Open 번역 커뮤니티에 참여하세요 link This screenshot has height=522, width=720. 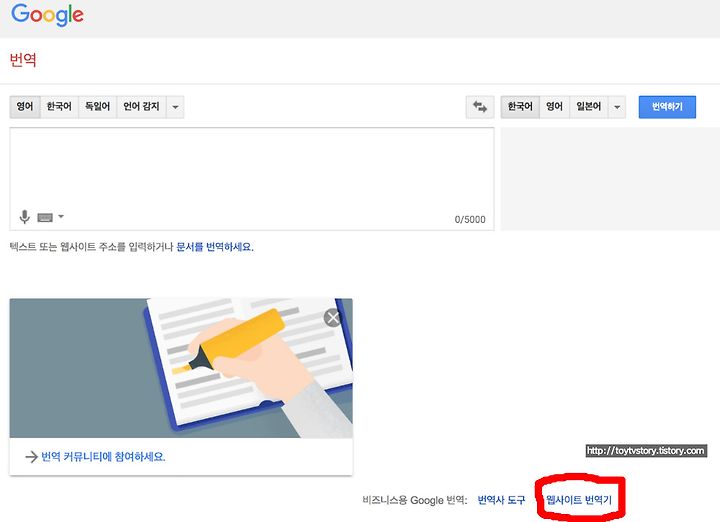[x=103, y=457]
